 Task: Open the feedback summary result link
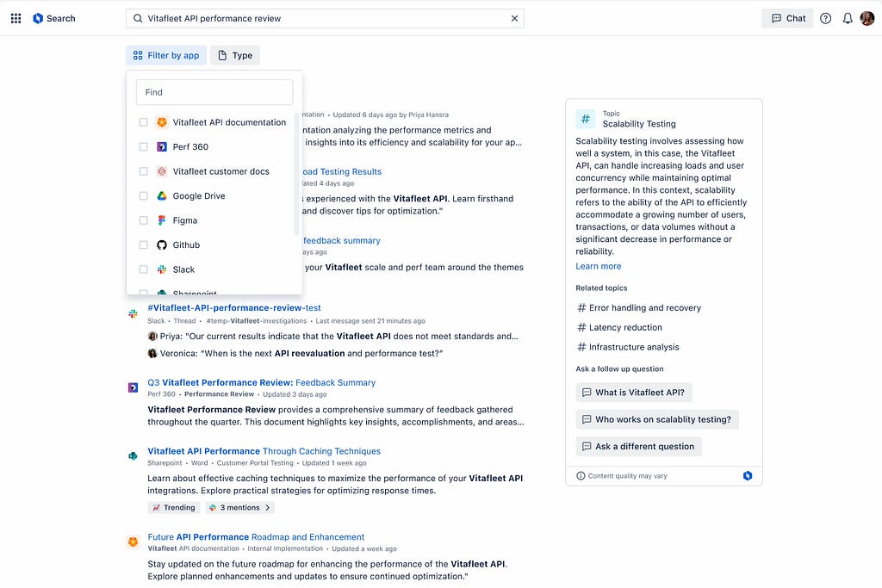(341, 240)
